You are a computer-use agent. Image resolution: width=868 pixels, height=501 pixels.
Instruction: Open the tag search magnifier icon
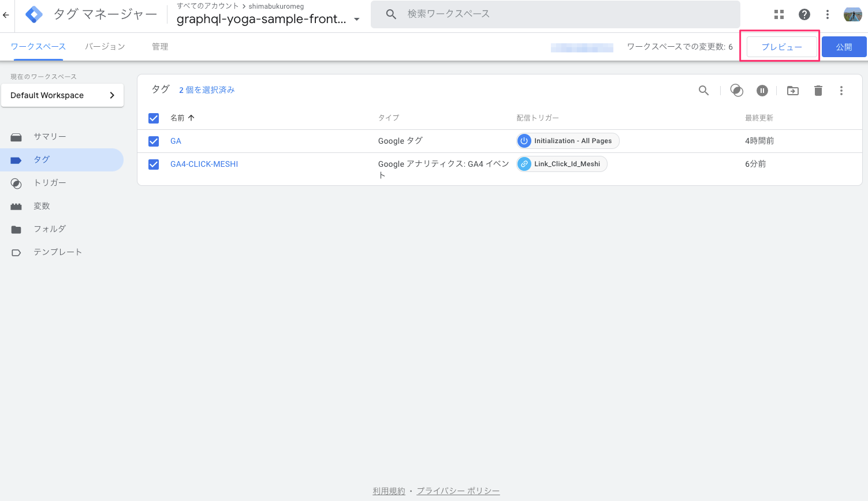(x=703, y=91)
